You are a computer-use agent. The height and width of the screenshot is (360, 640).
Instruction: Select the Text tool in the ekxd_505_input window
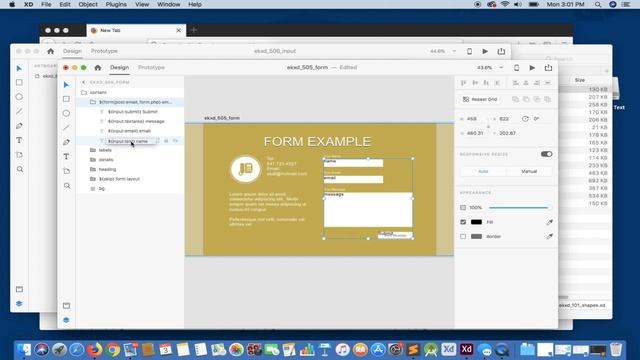tap(19, 140)
